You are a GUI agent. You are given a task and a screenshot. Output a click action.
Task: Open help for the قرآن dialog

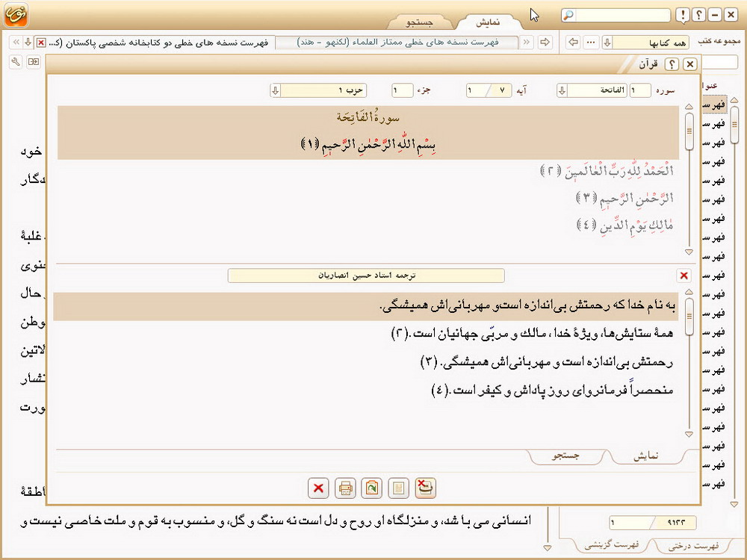[x=672, y=63]
